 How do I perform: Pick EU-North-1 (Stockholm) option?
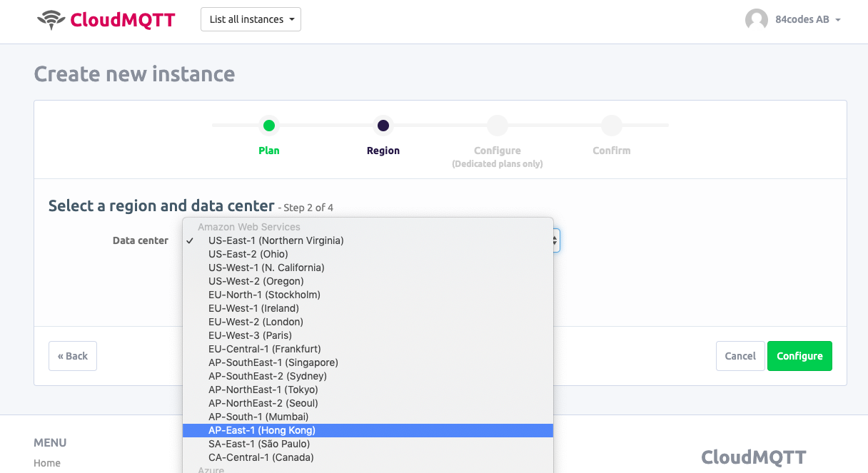[x=368, y=295]
